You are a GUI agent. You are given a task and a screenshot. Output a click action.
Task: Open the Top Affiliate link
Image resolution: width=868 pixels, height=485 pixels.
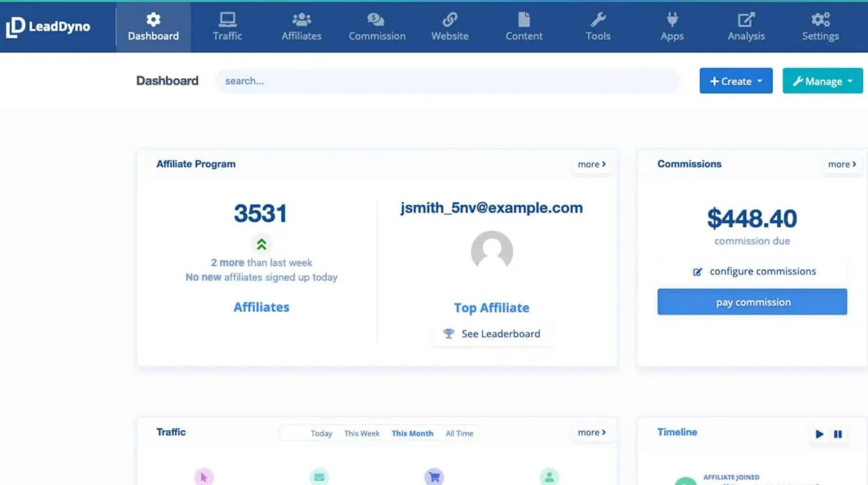pyautogui.click(x=492, y=308)
